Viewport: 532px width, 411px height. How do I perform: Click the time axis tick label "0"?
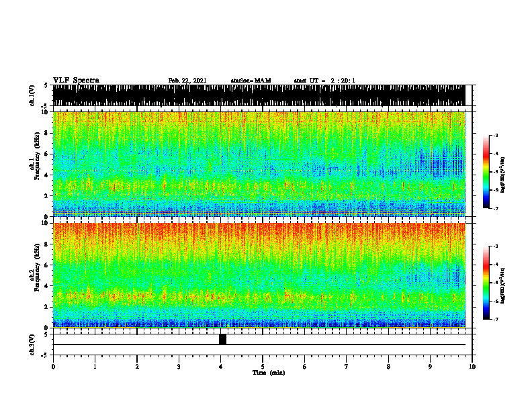pyautogui.click(x=53, y=367)
